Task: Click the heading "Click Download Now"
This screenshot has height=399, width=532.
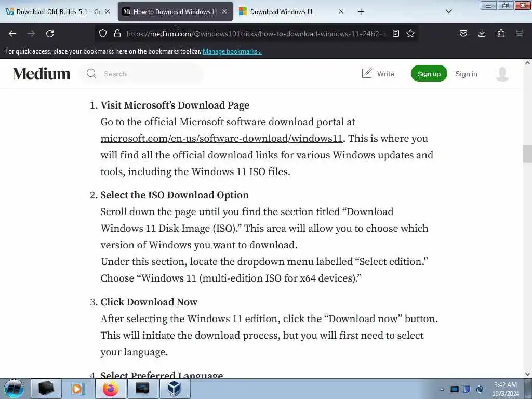Action: pos(149,302)
